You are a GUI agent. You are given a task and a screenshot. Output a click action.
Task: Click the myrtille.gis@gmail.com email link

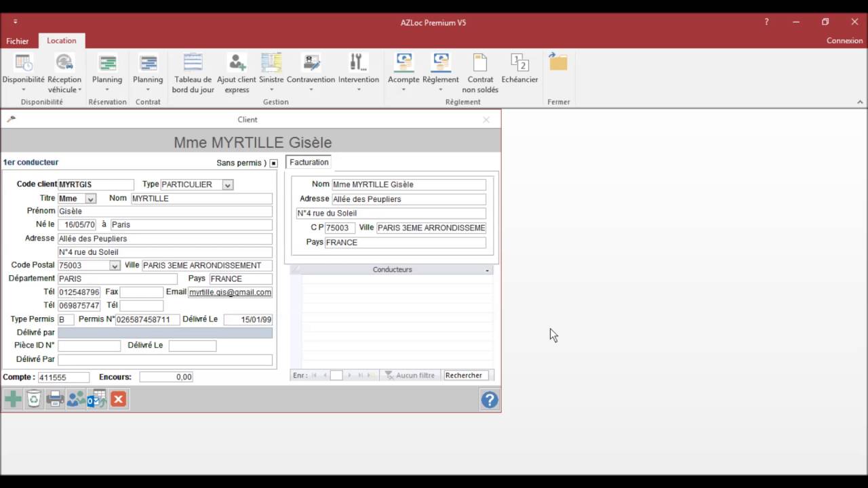tap(231, 292)
